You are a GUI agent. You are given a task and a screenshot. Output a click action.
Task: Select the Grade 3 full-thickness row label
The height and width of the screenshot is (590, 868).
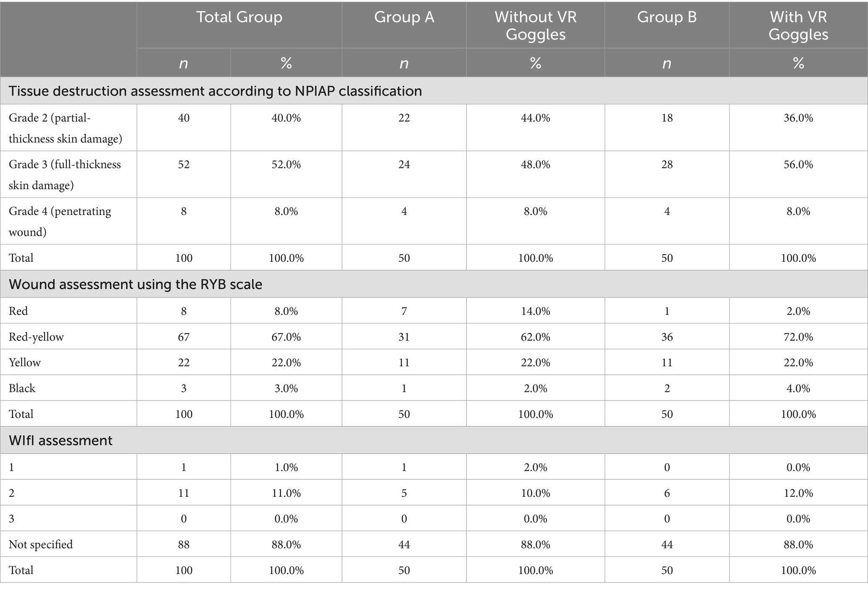65,175
